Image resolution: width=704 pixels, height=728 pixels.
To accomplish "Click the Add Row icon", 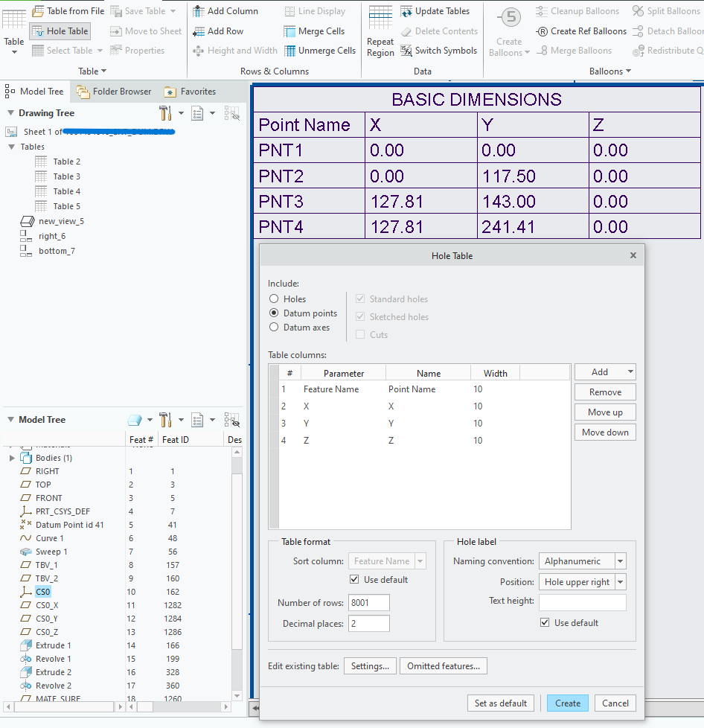I will point(199,31).
